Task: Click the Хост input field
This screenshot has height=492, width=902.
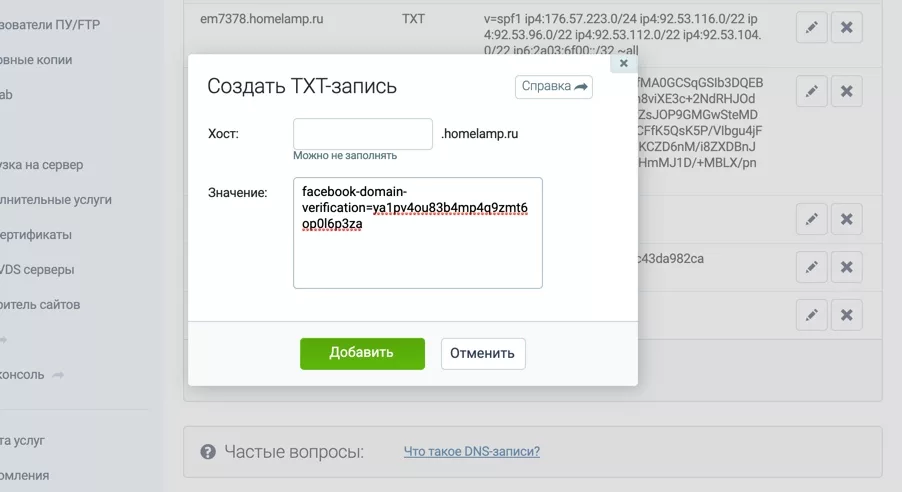Action: point(363,134)
